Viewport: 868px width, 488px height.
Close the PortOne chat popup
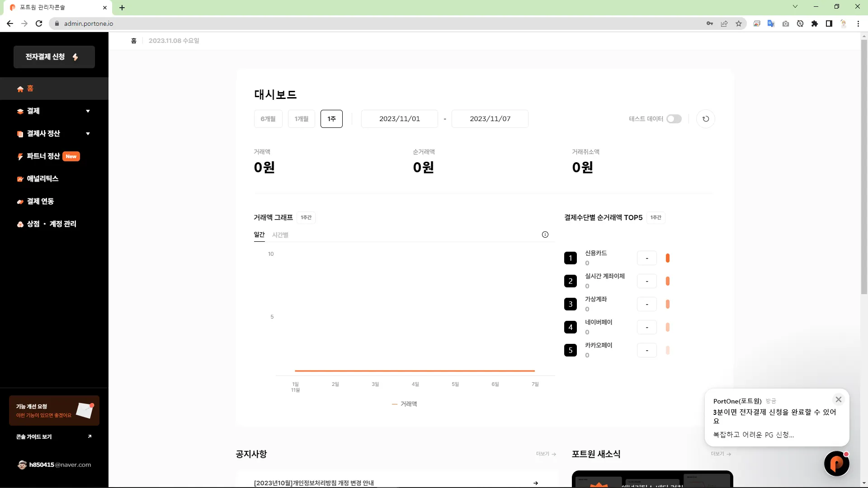tap(838, 399)
